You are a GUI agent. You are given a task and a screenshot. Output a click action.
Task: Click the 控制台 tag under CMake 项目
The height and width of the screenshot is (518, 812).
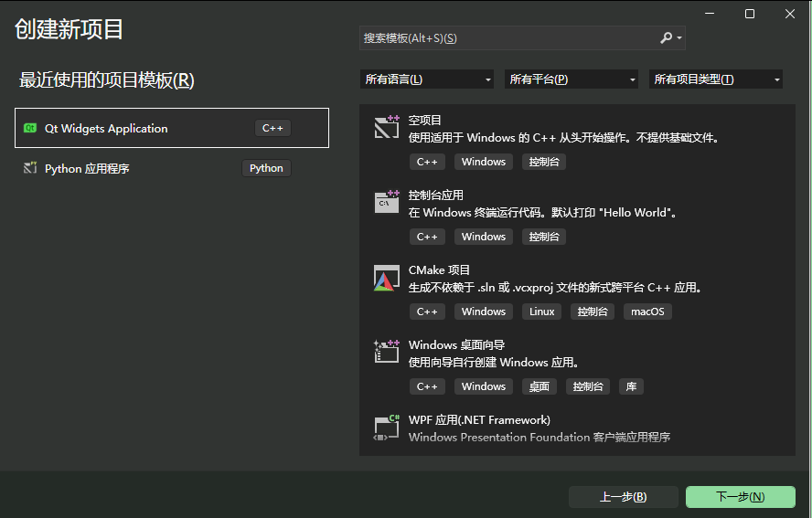click(x=593, y=312)
